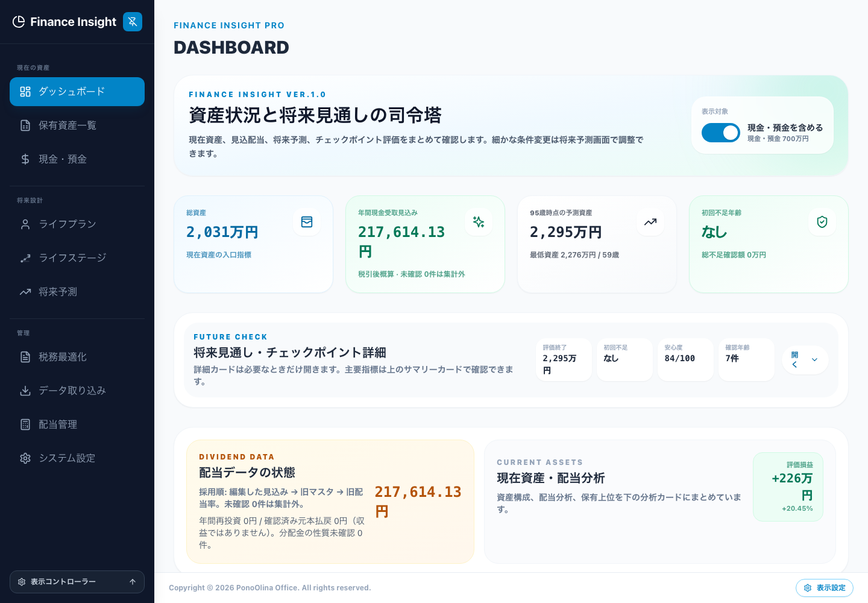Click the 将来予測 trend arrow icon
868x603 pixels.
click(25, 292)
